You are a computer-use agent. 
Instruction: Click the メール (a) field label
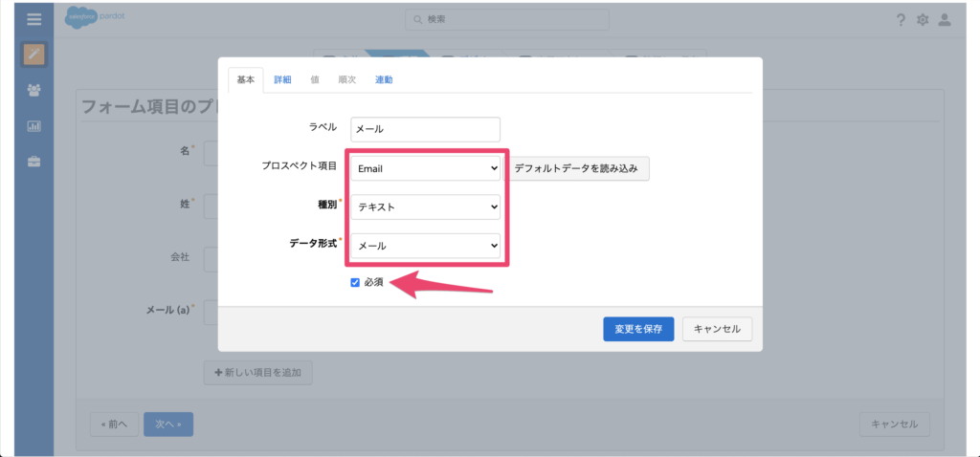(170, 309)
